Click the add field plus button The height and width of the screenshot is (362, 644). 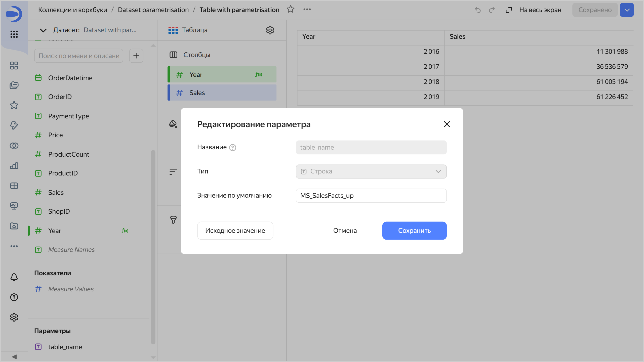(x=136, y=56)
